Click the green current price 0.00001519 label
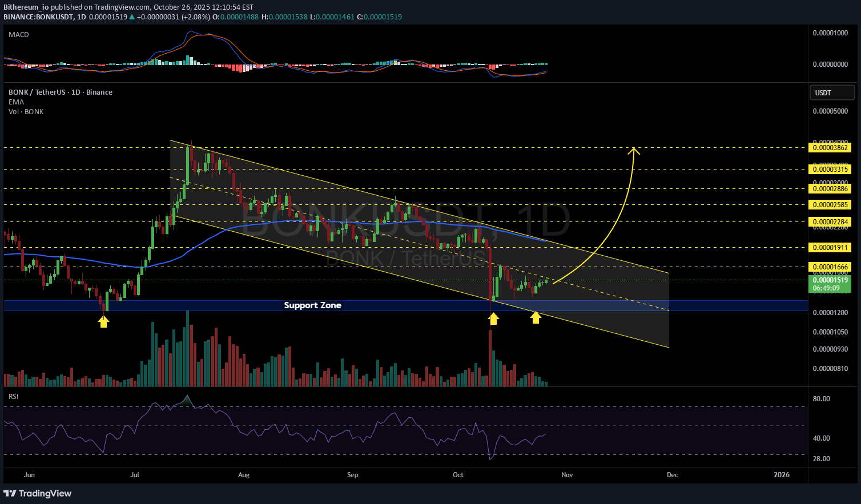This screenshot has width=861, height=504. coord(830,280)
